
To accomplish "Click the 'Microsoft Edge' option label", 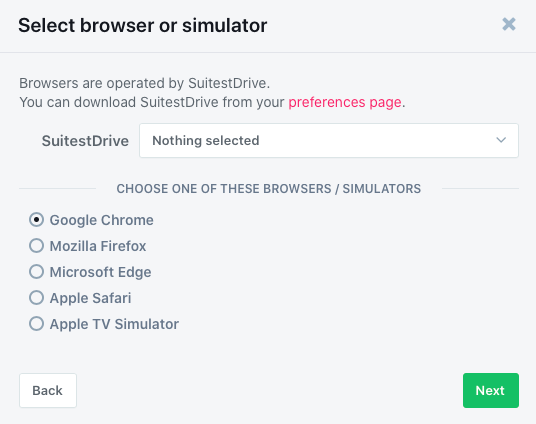I will pos(100,272).
